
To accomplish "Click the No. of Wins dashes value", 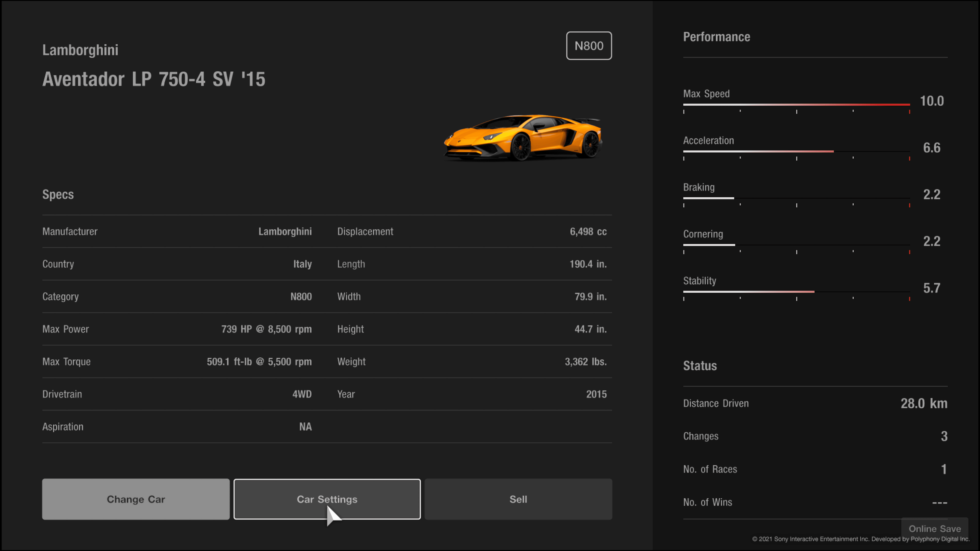I will 940,503.
